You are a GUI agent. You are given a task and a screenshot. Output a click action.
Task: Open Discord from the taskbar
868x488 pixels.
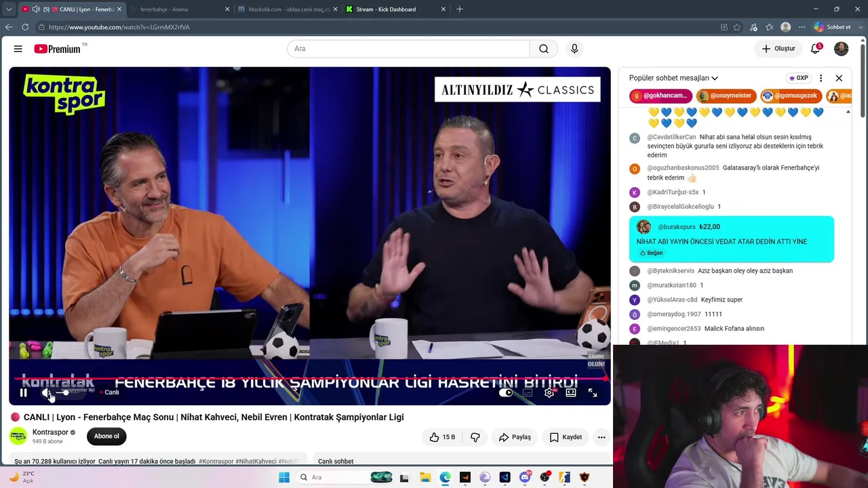pyautogui.click(x=525, y=478)
